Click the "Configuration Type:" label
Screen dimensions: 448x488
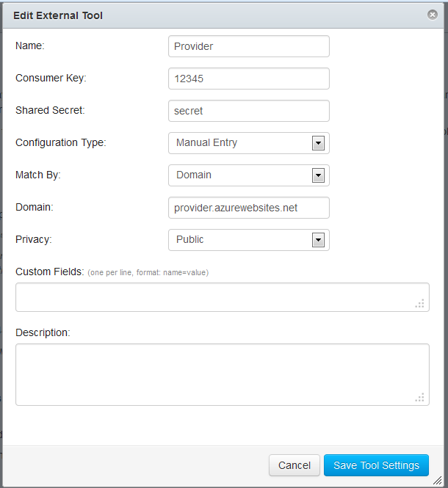(60, 143)
